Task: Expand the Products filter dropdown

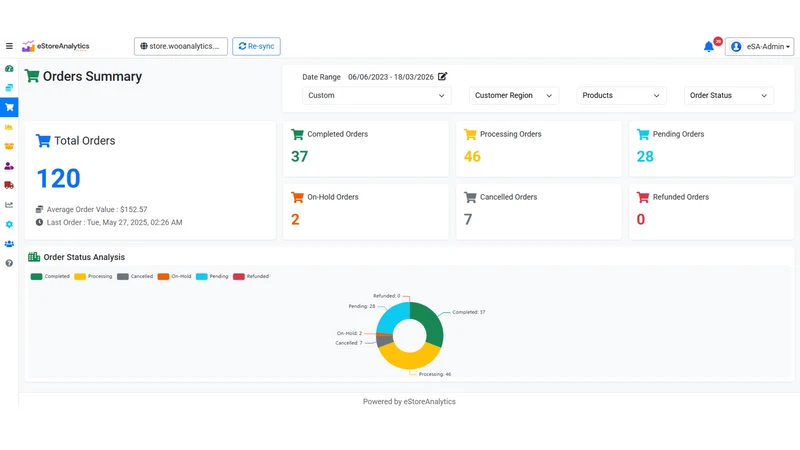Action: click(621, 95)
